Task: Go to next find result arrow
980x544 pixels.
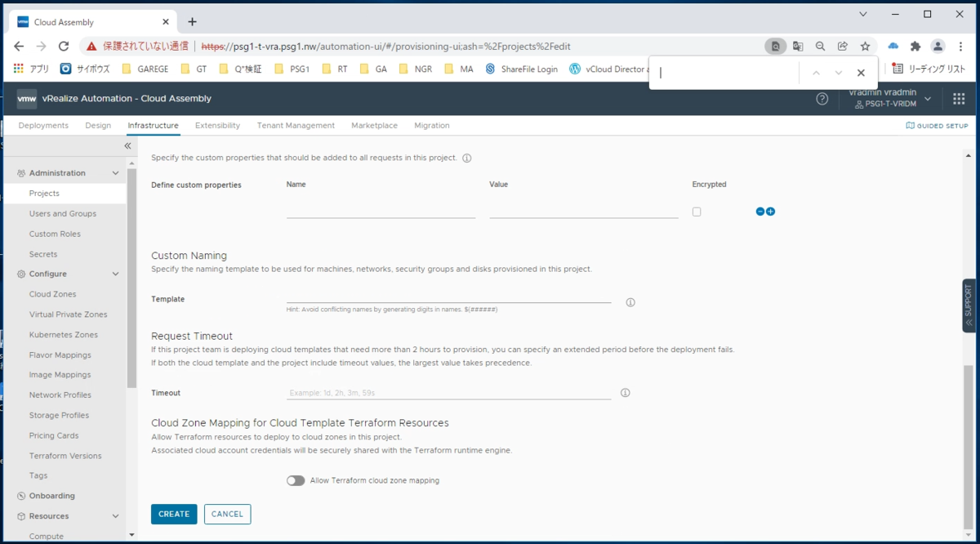Action: point(838,73)
